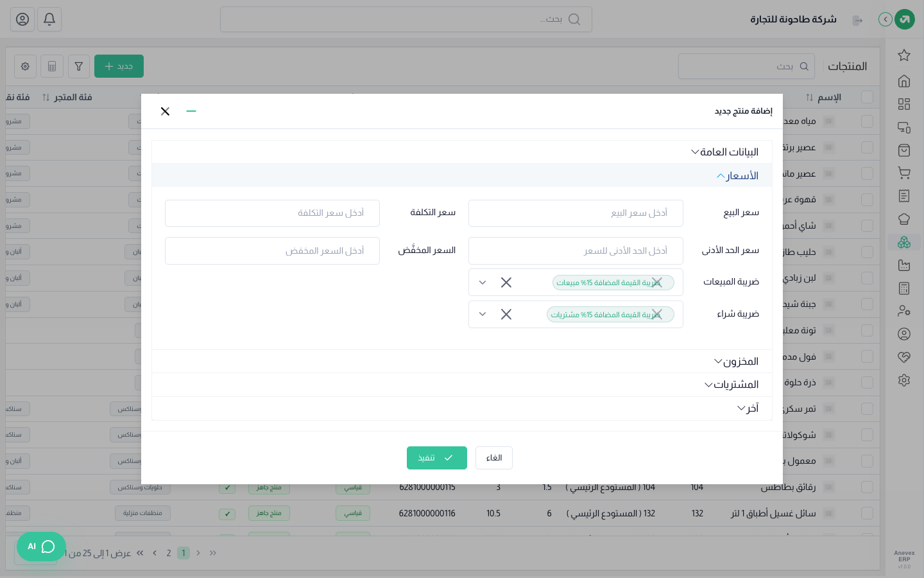
Task: Open the user settings icon in sidebar
Action: pyautogui.click(x=904, y=311)
